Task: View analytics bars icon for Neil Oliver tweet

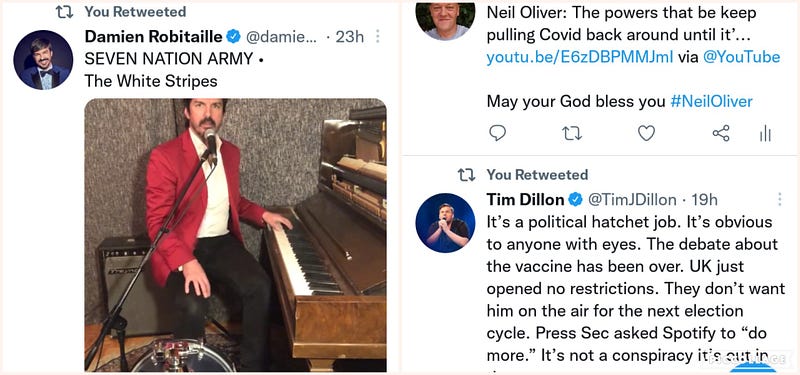Action: 765,134
